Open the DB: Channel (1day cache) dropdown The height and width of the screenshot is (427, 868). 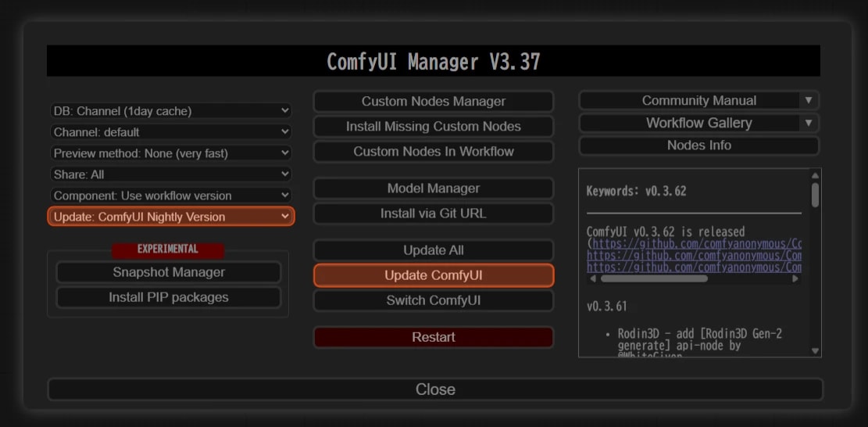[170, 111]
